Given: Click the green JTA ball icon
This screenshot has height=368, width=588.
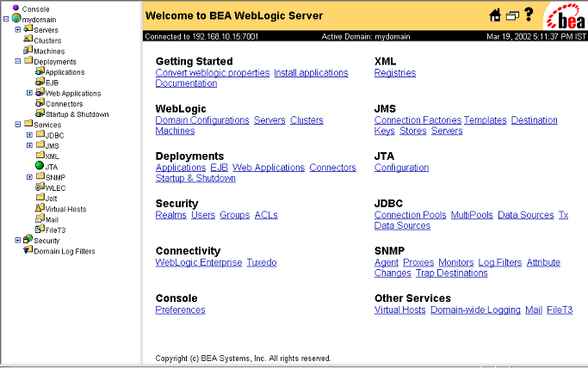Looking at the screenshot, I should tap(40, 165).
